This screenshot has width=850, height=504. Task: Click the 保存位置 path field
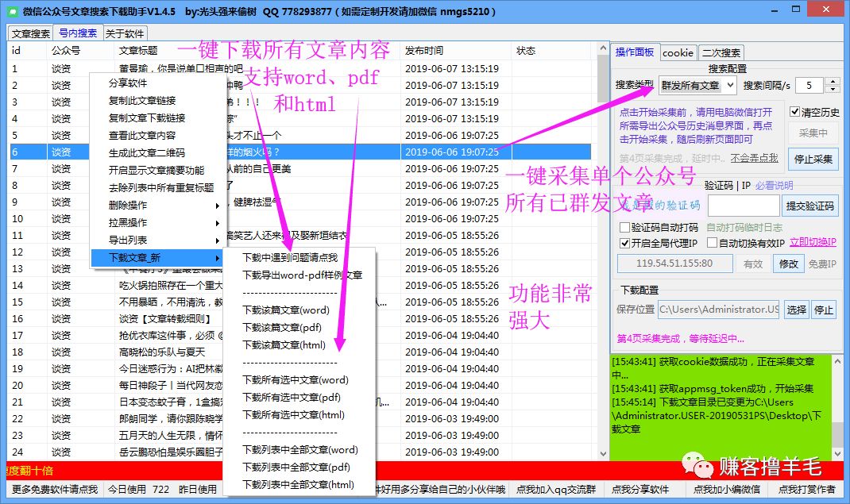[x=718, y=309]
